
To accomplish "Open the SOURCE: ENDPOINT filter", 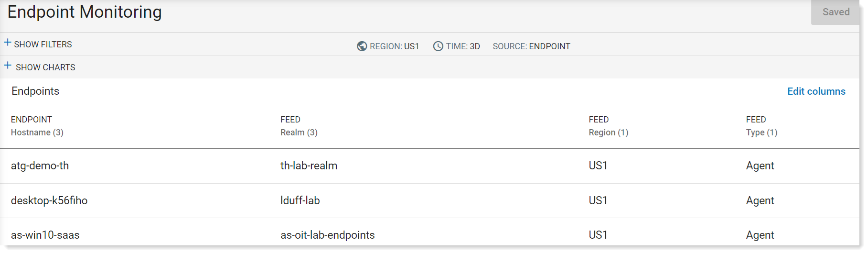I will click(531, 46).
